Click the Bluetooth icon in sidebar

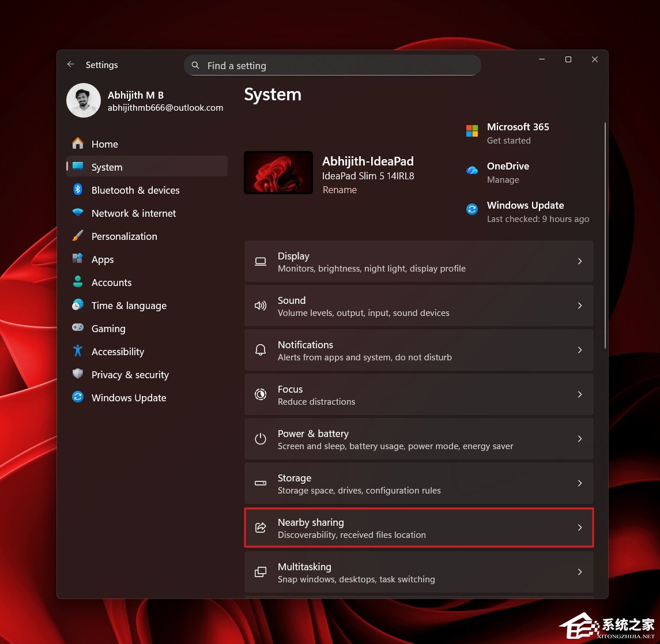[78, 190]
